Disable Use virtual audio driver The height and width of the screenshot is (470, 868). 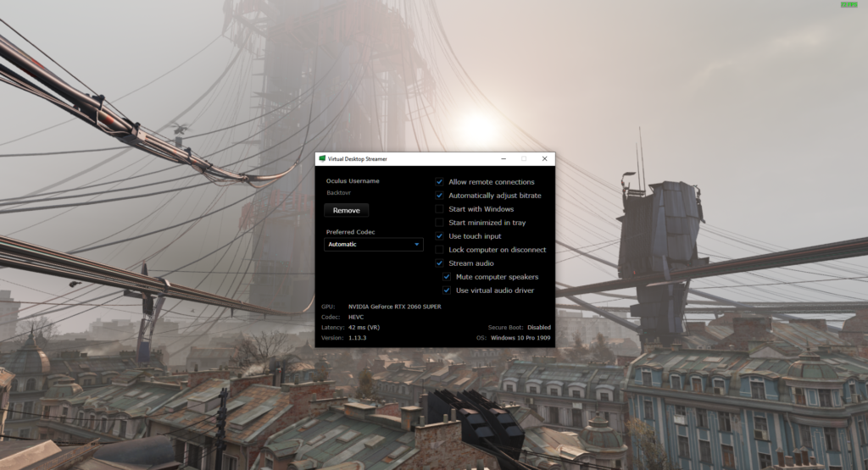coord(447,290)
